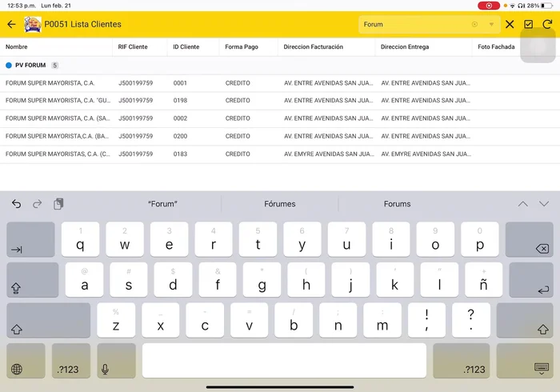Open the search filter dropdown arrow
The height and width of the screenshot is (392, 560).
(x=491, y=25)
